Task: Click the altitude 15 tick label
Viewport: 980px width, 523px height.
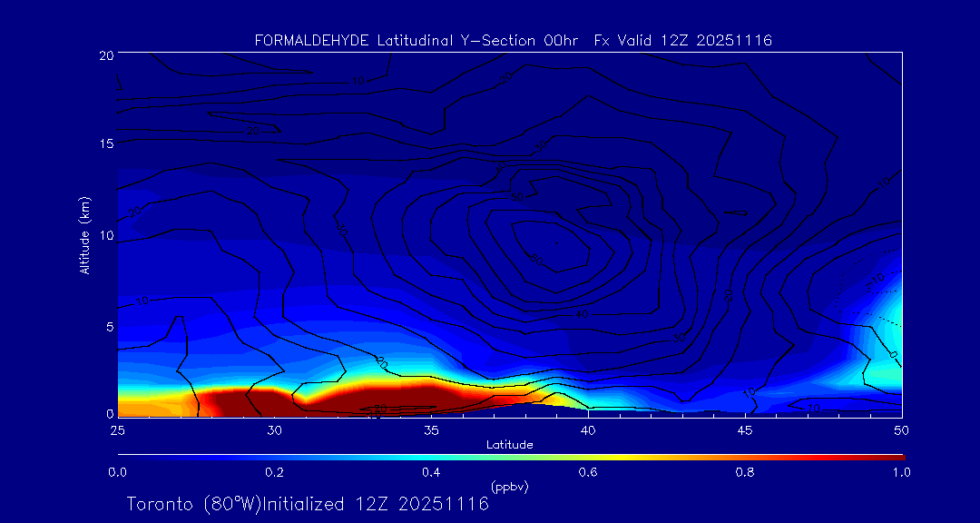Action: click(x=104, y=143)
